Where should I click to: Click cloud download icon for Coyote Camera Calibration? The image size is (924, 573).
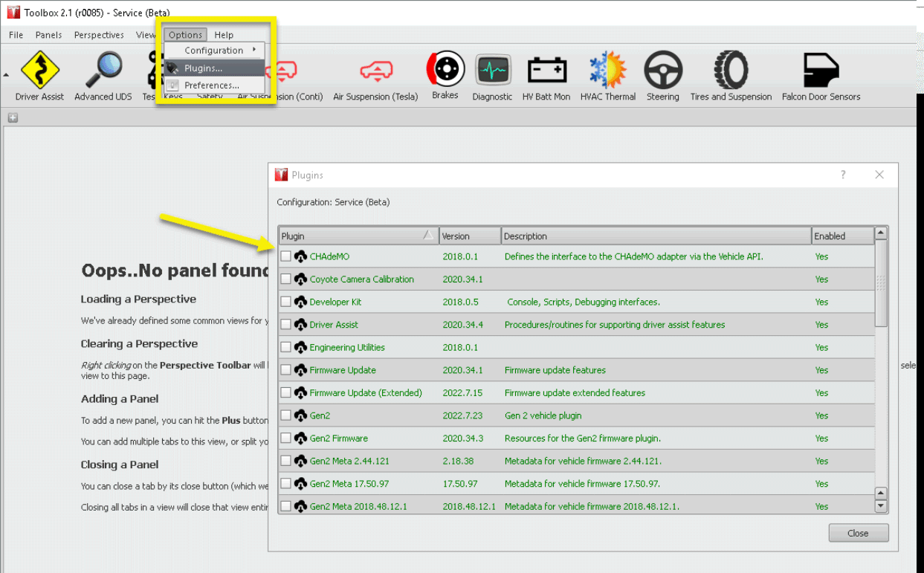(x=300, y=279)
